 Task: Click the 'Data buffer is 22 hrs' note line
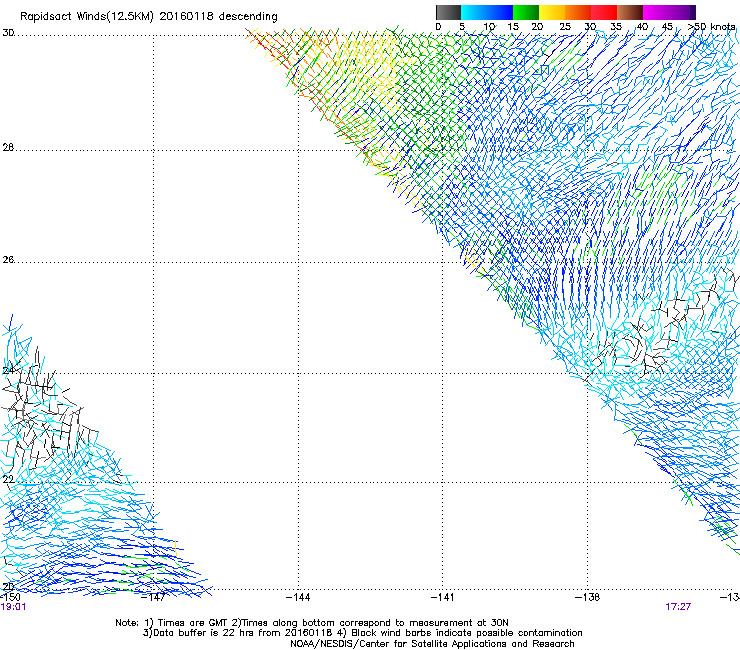click(362, 633)
